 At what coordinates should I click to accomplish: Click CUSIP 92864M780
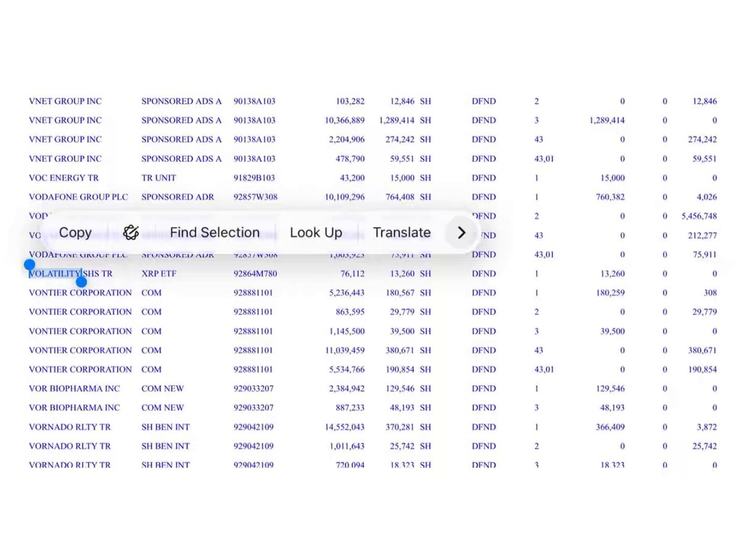pos(255,274)
